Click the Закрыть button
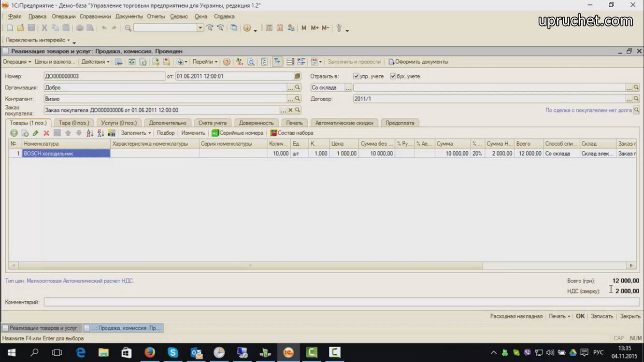Screen dimensions: 644x362 tap(630, 316)
